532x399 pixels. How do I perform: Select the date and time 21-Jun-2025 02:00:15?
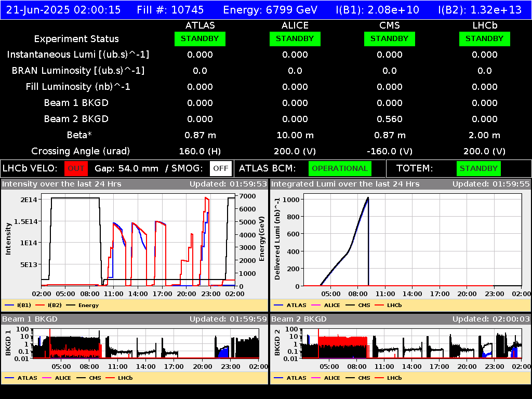(63, 10)
